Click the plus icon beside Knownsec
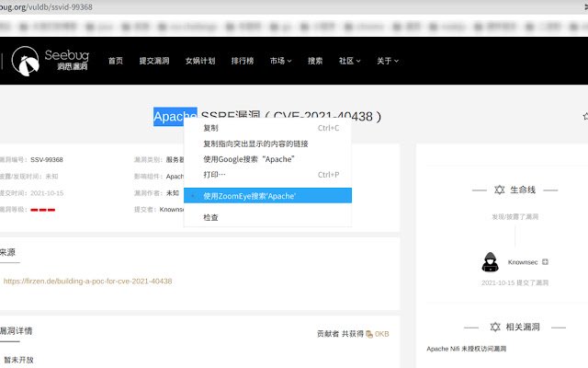588x368 pixels. (545, 261)
